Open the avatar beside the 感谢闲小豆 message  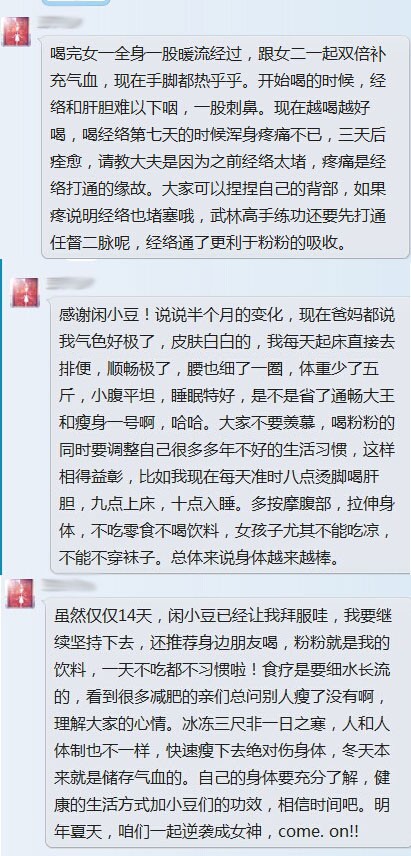point(25,292)
